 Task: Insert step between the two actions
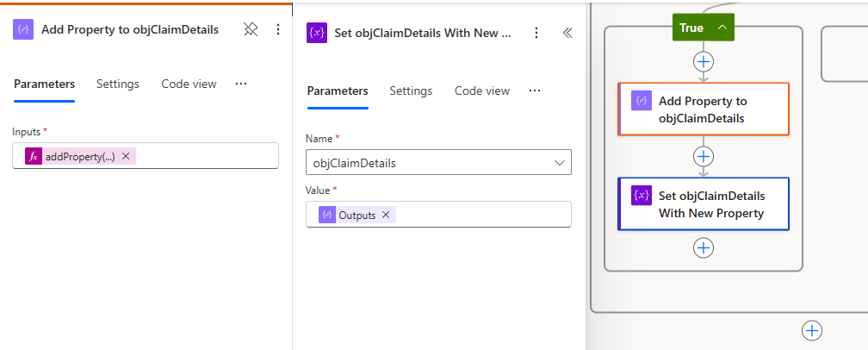coord(704,156)
